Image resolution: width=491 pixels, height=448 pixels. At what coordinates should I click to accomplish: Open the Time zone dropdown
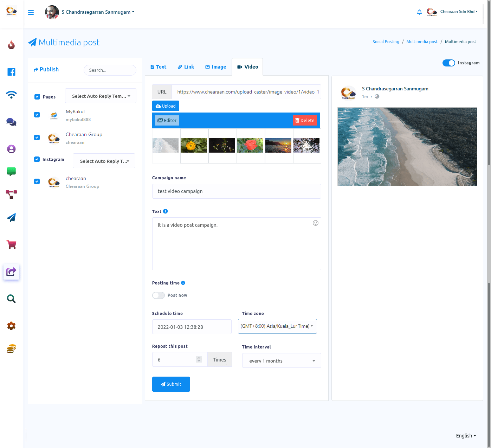pos(277,326)
